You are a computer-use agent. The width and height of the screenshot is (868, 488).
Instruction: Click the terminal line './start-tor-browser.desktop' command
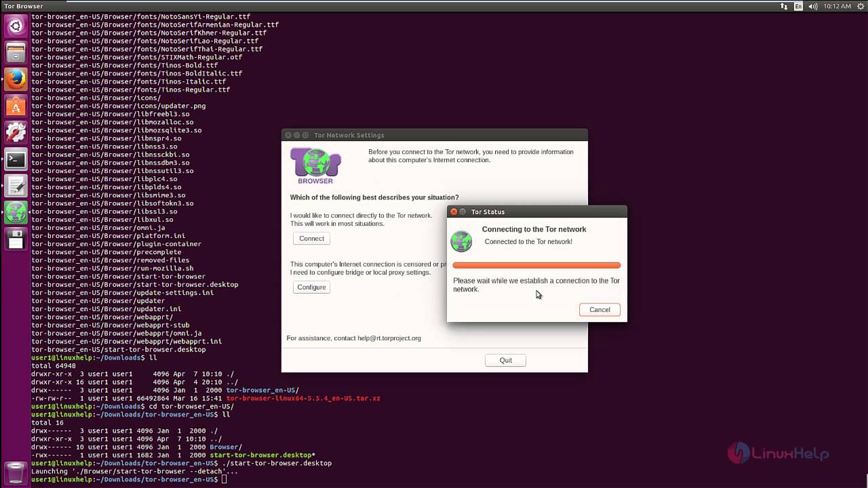pyautogui.click(x=276, y=464)
